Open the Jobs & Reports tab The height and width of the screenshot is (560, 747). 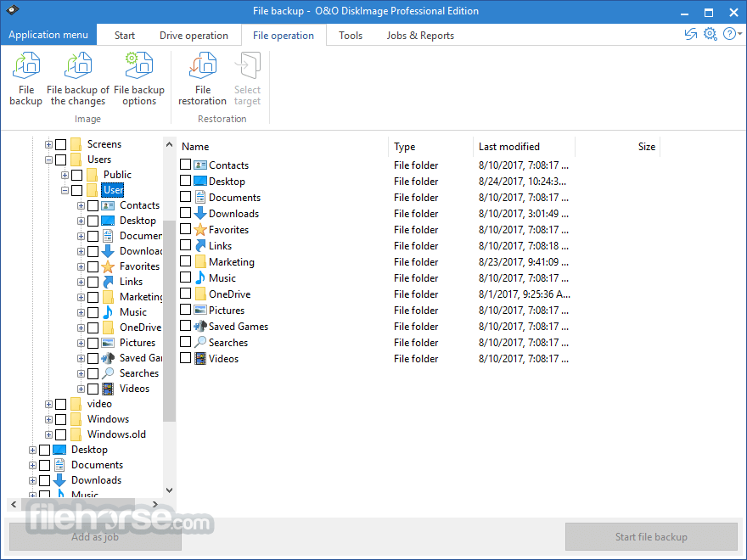[420, 36]
